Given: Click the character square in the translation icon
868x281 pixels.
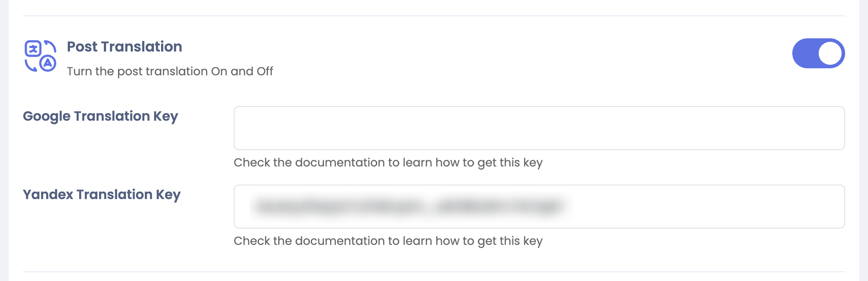Looking at the screenshot, I should coord(33,48).
